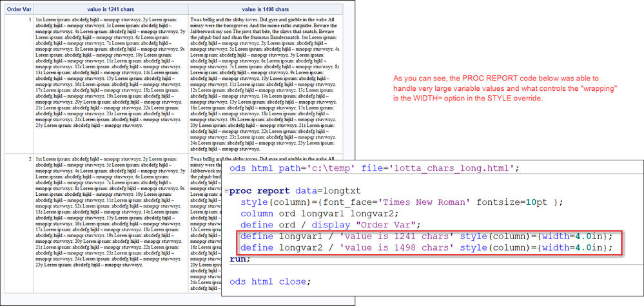This screenshot has height=306, width=644.
Task: Select the Order Var cell showing 2
Action: 19,223
